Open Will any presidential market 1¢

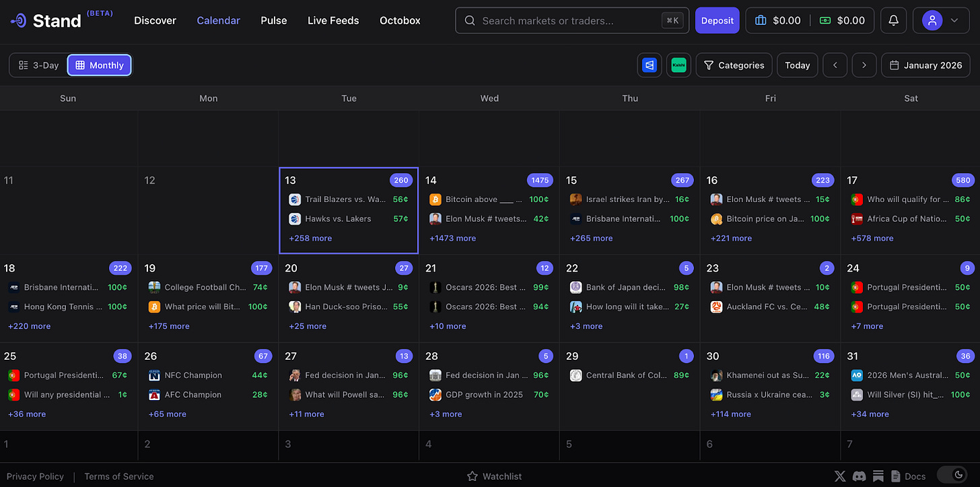tap(67, 395)
